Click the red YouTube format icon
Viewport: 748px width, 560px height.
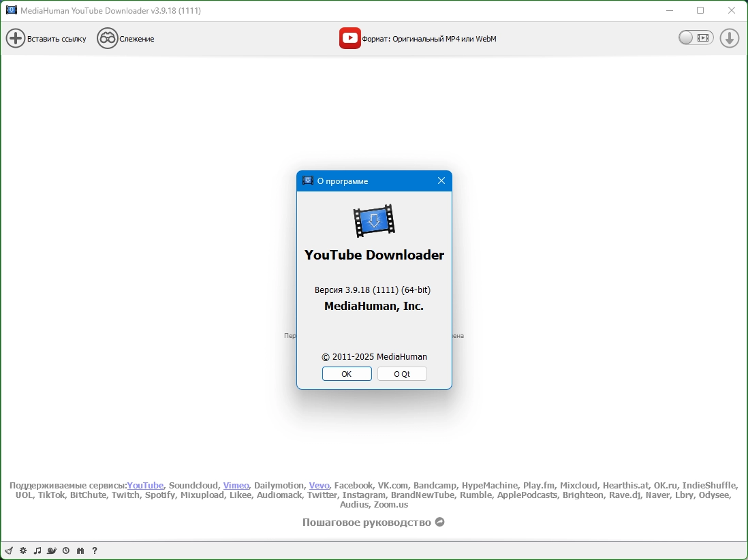(x=349, y=38)
